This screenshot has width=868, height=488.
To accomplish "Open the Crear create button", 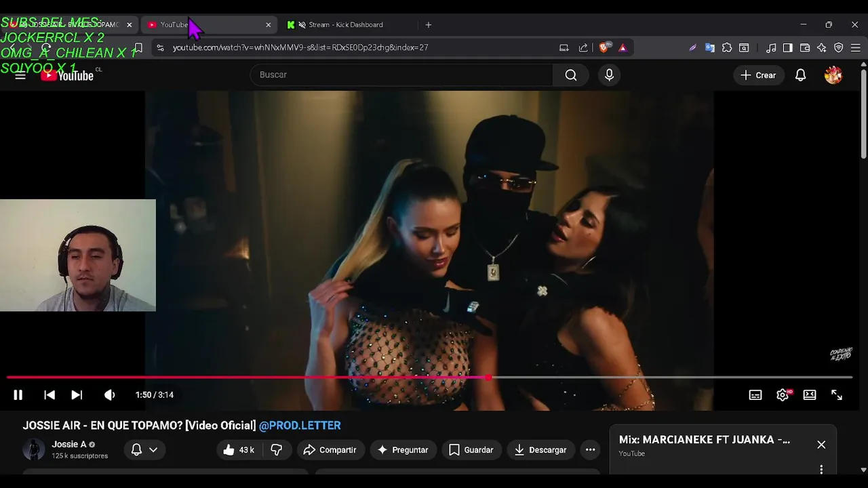I will (x=758, y=75).
